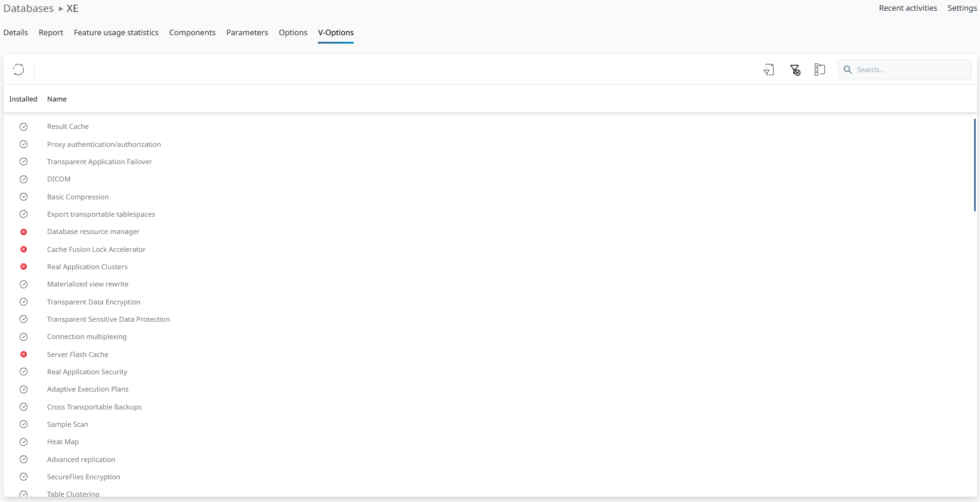The image size is (980, 502).
Task: Click the red icon beside Real Application Clusters
Action: [x=24, y=267]
